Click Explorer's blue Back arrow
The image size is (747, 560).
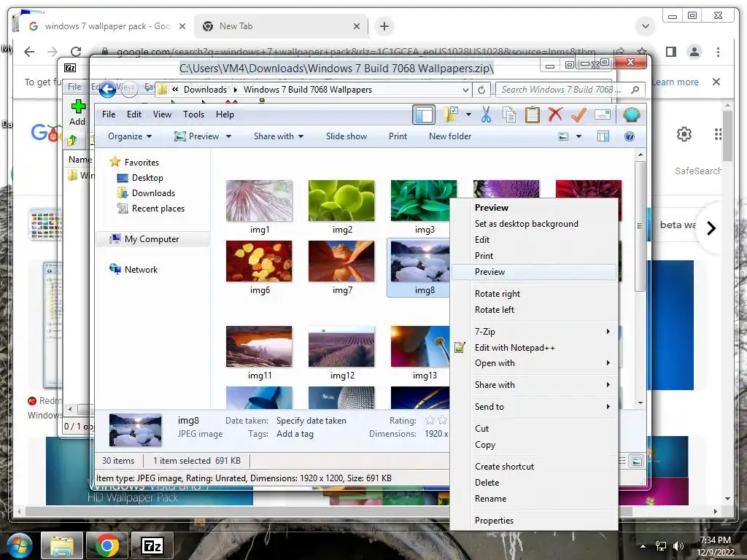tap(108, 89)
